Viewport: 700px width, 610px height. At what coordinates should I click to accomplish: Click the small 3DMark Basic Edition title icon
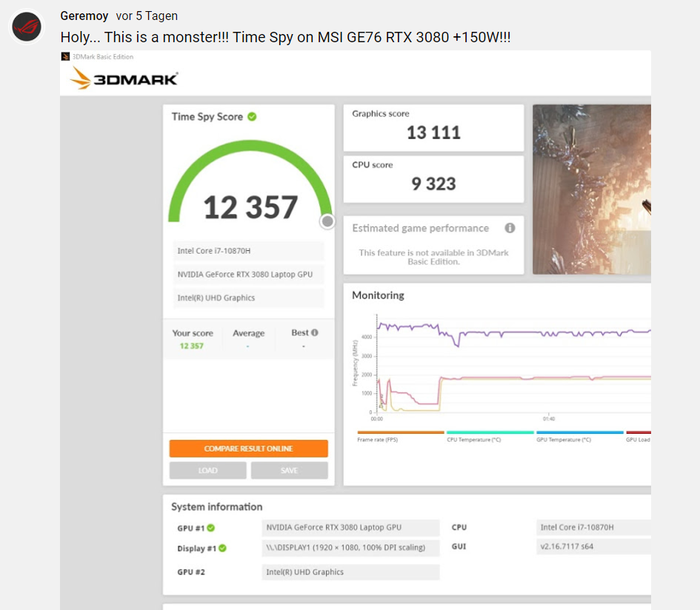tap(65, 56)
